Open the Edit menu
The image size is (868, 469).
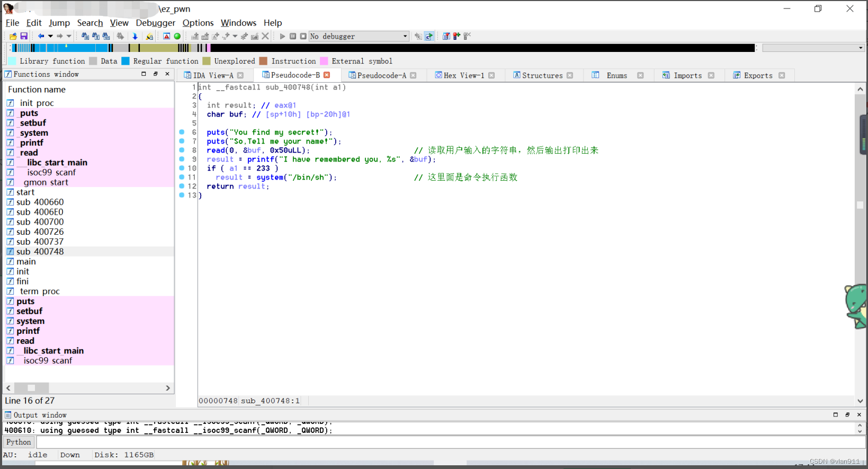(x=34, y=23)
